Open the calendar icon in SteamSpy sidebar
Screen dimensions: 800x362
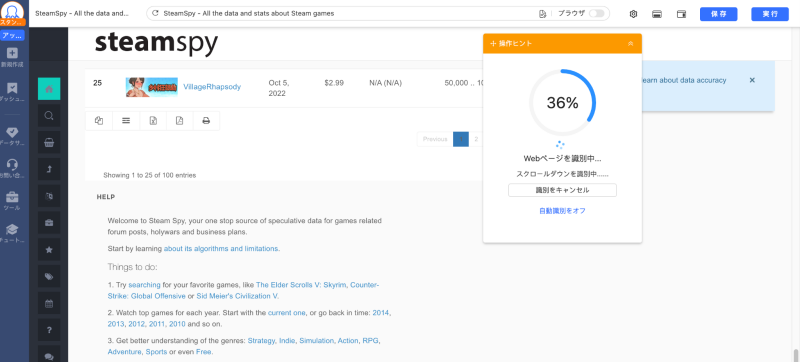[x=49, y=303]
